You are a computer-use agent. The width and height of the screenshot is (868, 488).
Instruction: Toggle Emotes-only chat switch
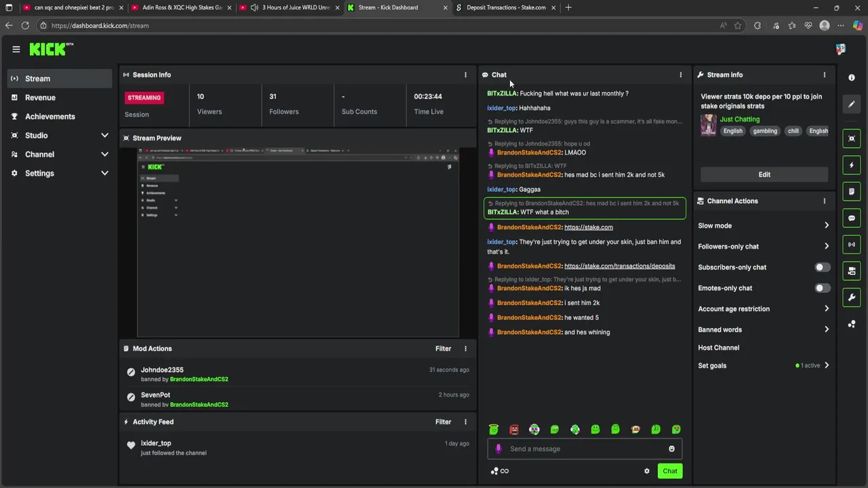(x=822, y=288)
